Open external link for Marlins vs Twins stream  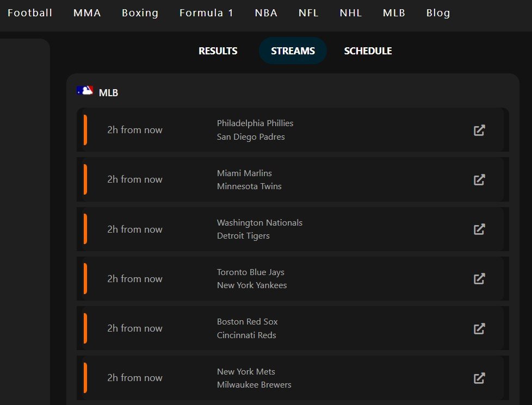[479, 180]
